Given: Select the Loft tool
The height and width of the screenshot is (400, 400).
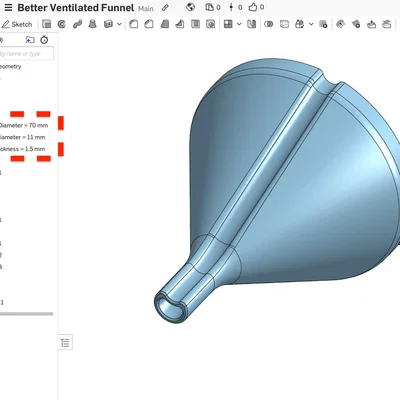Looking at the screenshot, I should (93, 24).
